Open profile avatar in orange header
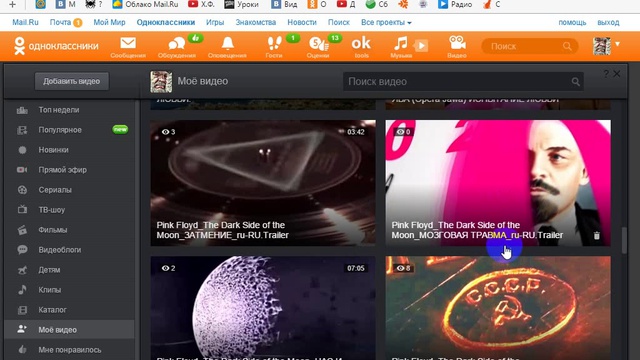Viewport: 640px width, 360px height. click(x=602, y=46)
